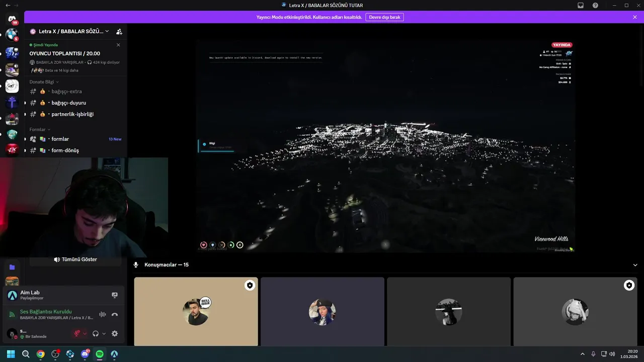Open the system tray volume icon
644x362 pixels.
pyautogui.click(x=612, y=354)
